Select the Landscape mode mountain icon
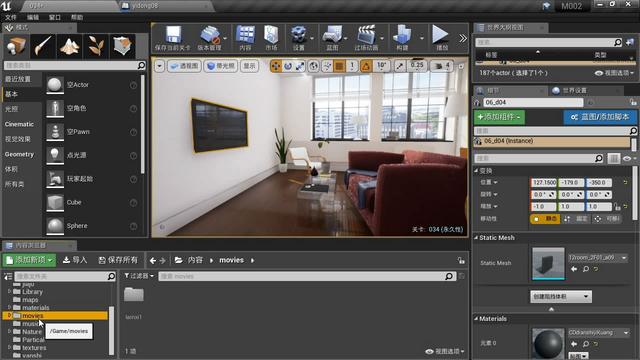 point(69,45)
